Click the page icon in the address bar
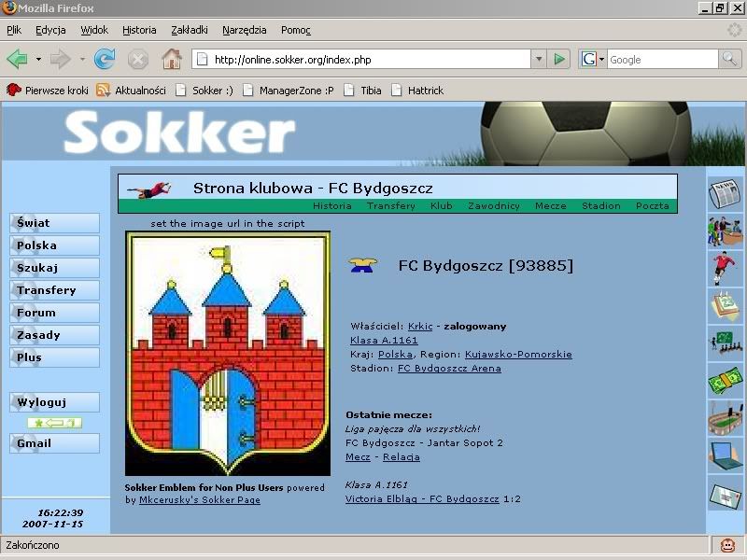 pyautogui.click(x=203, y=60)
